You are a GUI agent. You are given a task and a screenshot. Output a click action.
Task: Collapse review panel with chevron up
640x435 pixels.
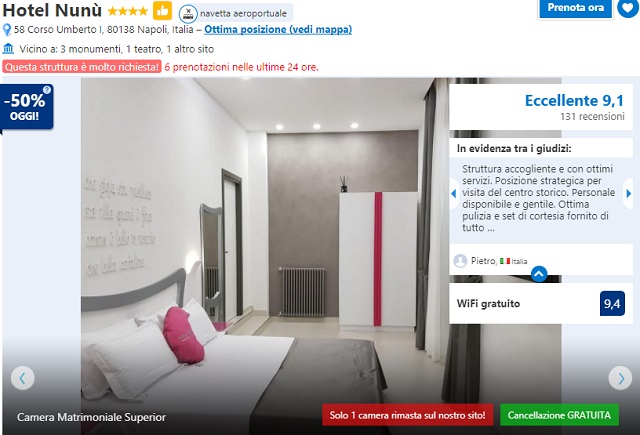539,274
